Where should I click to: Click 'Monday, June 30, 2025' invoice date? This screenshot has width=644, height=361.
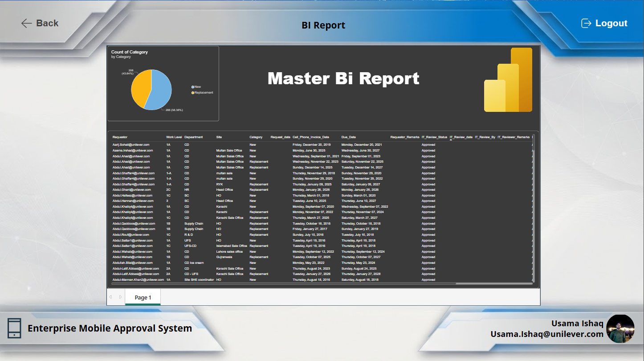(309, 151)
